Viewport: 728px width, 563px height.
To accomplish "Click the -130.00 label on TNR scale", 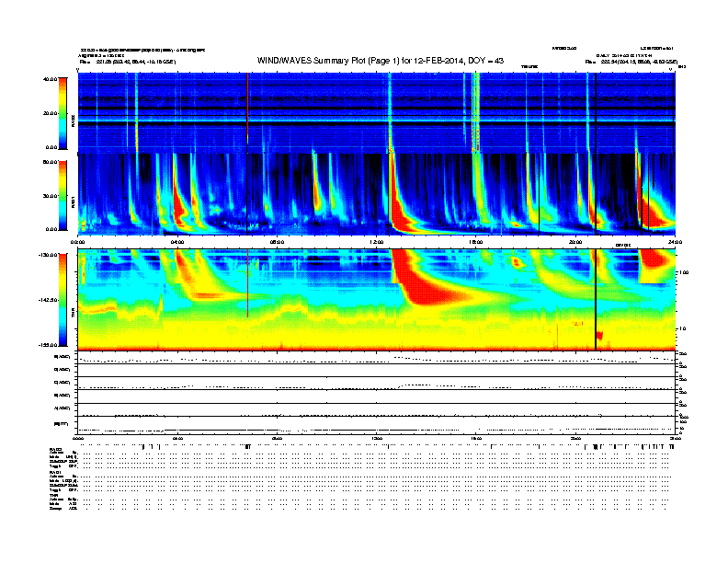I will tap(48, 255).
